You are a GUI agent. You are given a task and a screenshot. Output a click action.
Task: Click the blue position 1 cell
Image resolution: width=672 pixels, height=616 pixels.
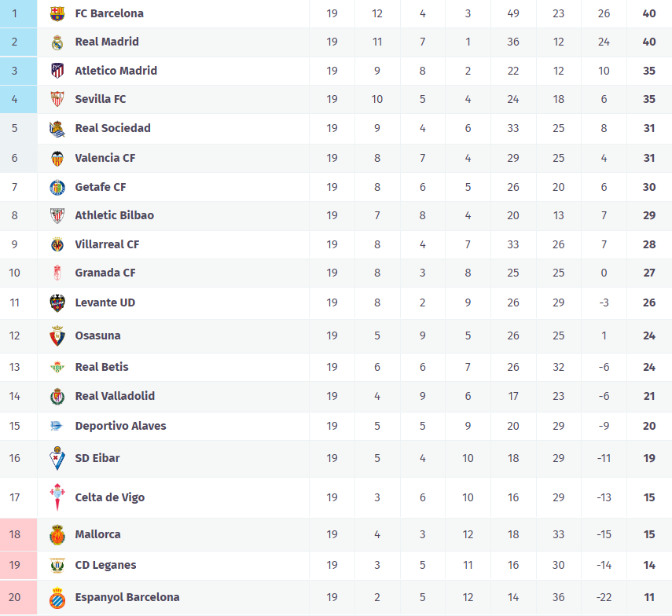[15, 13]
